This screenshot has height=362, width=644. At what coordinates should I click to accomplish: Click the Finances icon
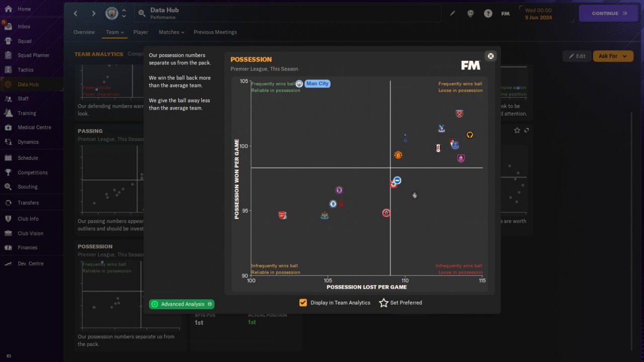click(8, 247)
